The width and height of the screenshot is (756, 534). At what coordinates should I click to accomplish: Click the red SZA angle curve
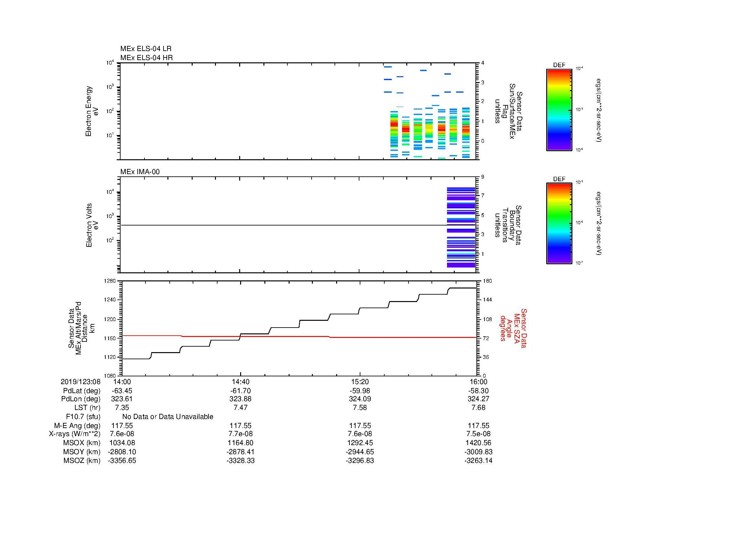point(299,337)
